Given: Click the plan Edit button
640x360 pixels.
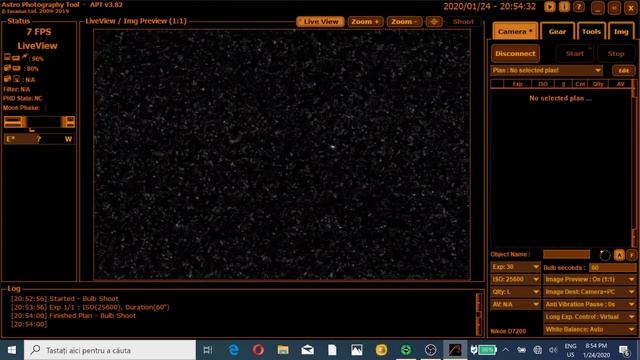Looking at the screenshot, I should tap(623, 70).
